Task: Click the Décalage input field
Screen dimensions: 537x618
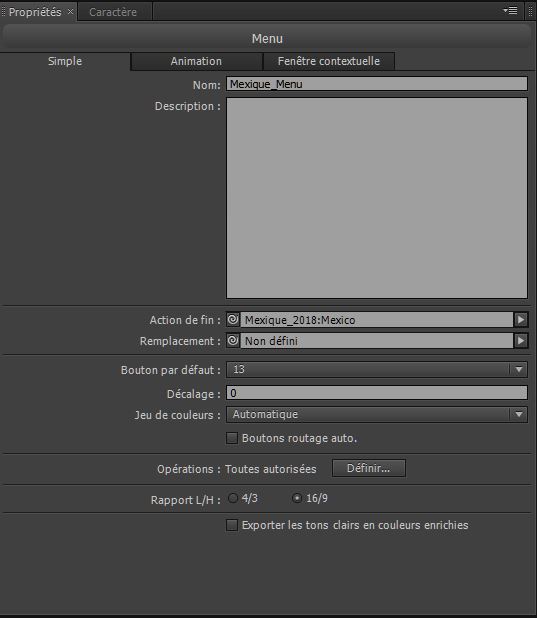Action: 377,393
